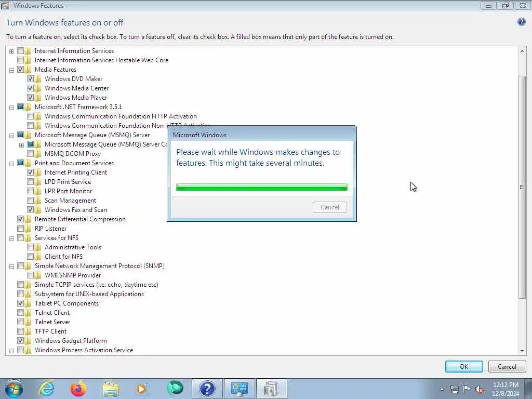Expand the MSMQ Server Core subnode

pyautogui.click(x=21, y=145)
